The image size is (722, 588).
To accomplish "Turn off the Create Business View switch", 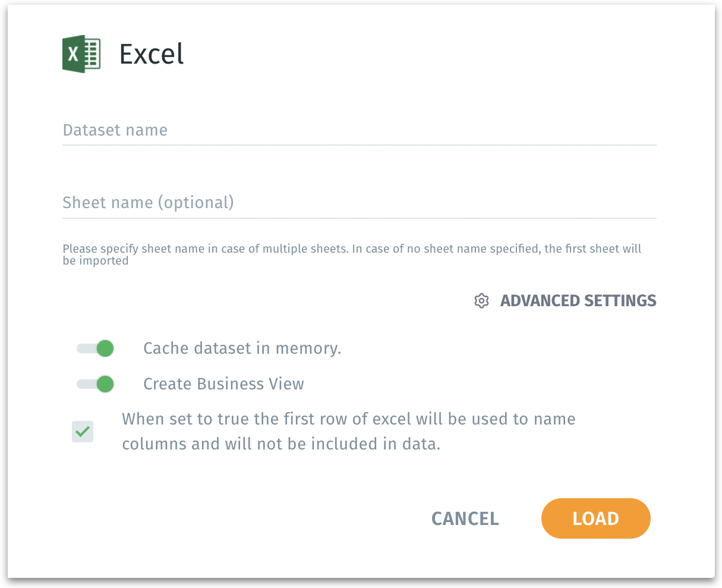I will (x=96, y=384).
